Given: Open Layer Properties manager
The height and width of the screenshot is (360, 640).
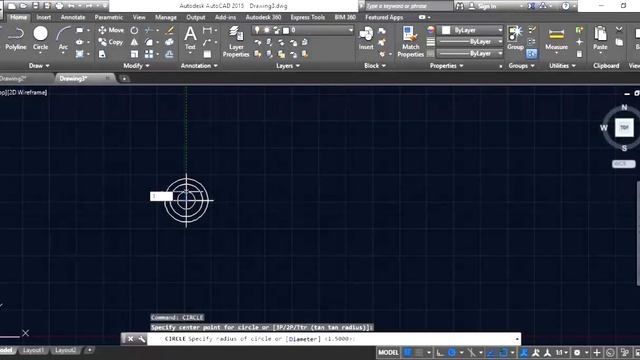Looking at the screenshot, I should click(236, 41).
